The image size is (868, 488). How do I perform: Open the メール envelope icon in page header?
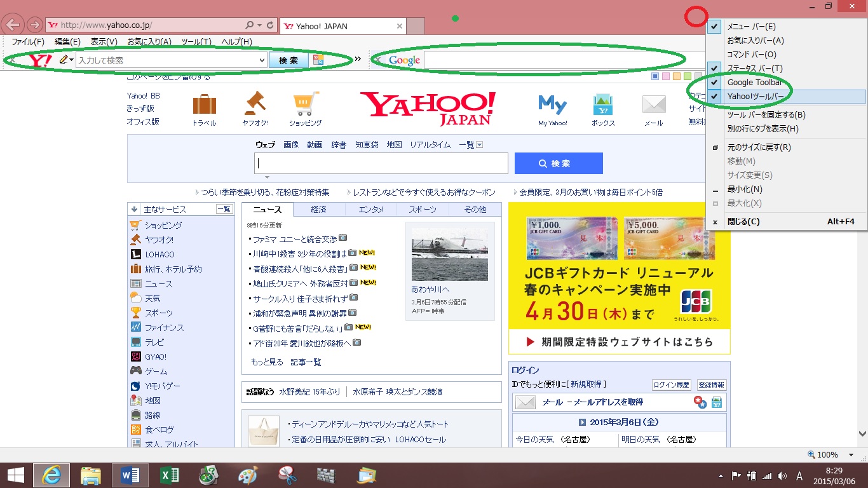tap(653, 105)
